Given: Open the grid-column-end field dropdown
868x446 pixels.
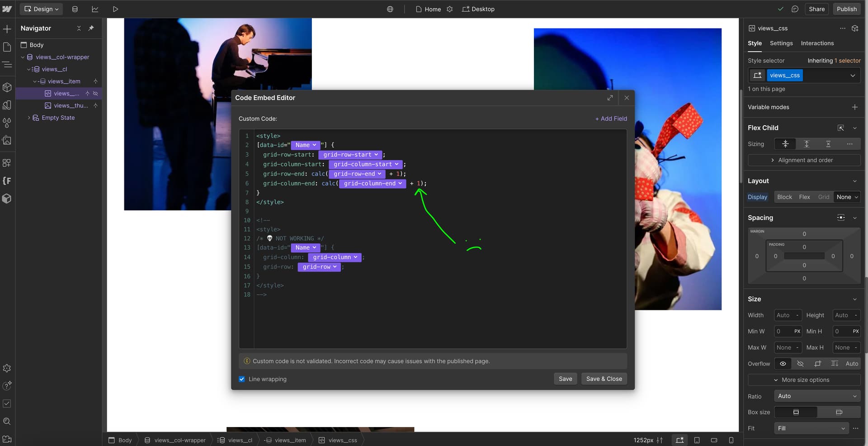Looking at the screenshot, I should point(373,183).
